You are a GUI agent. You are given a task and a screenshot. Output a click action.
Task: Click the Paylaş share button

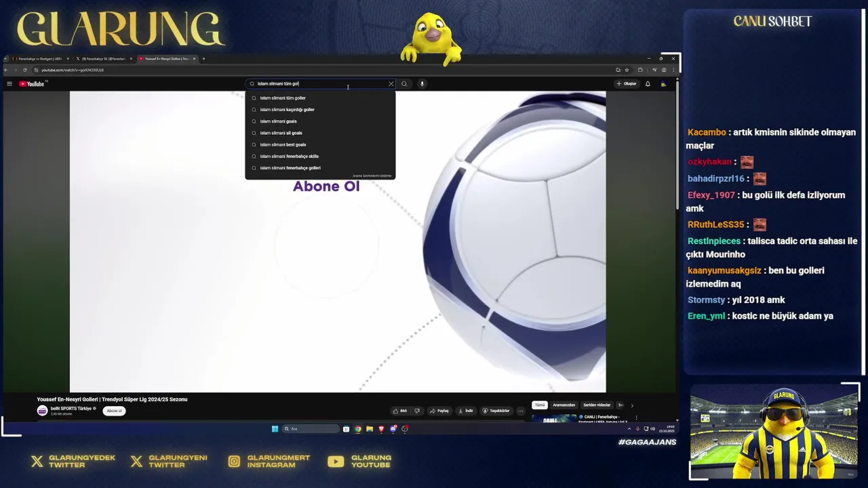tap(439, 411)
